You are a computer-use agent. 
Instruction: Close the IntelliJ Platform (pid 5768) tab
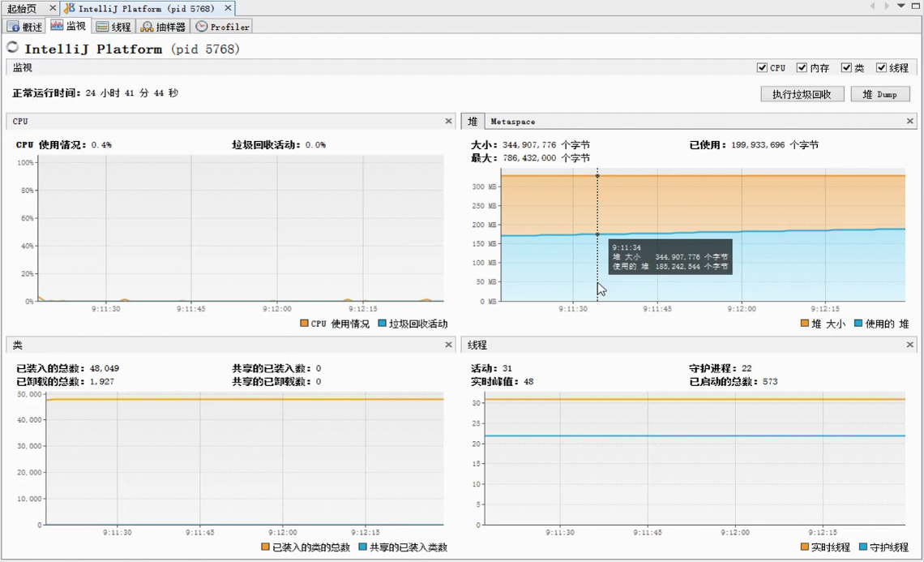point(228,7)
